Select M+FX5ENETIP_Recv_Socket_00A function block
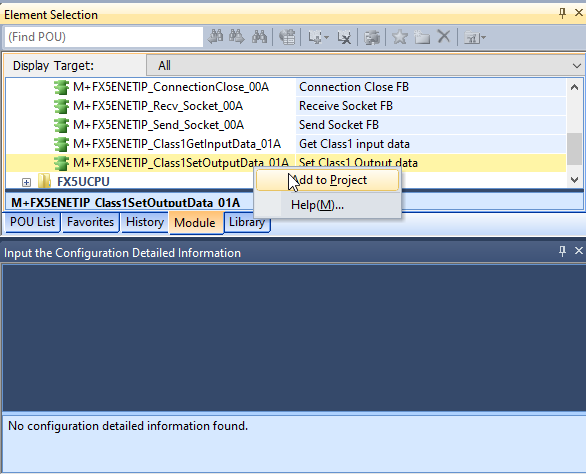This screenshot has height=475, width=586. tap(158, 106)
